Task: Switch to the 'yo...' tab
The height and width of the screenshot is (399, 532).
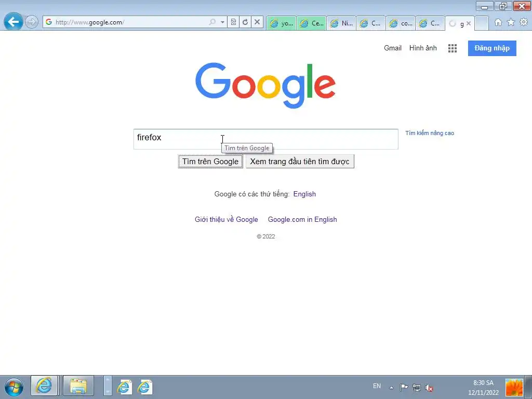Action: click(281, 23)
